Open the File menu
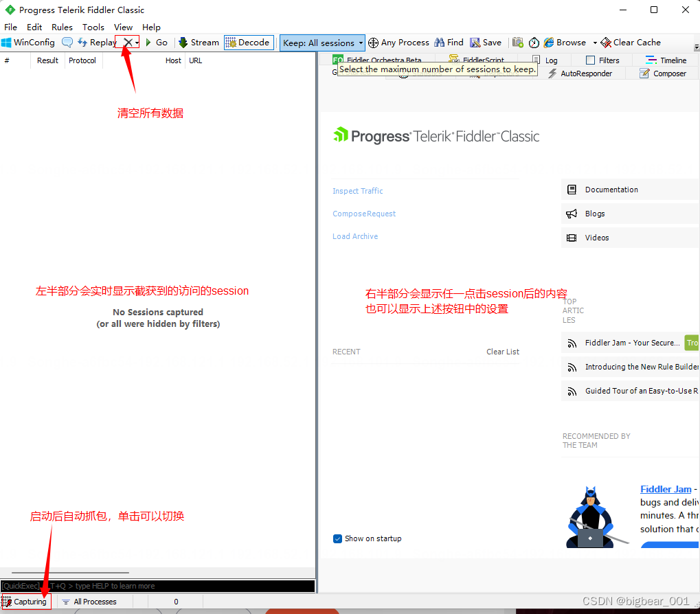The height and width of the screenshot is (614, 700). click(10, 27)
